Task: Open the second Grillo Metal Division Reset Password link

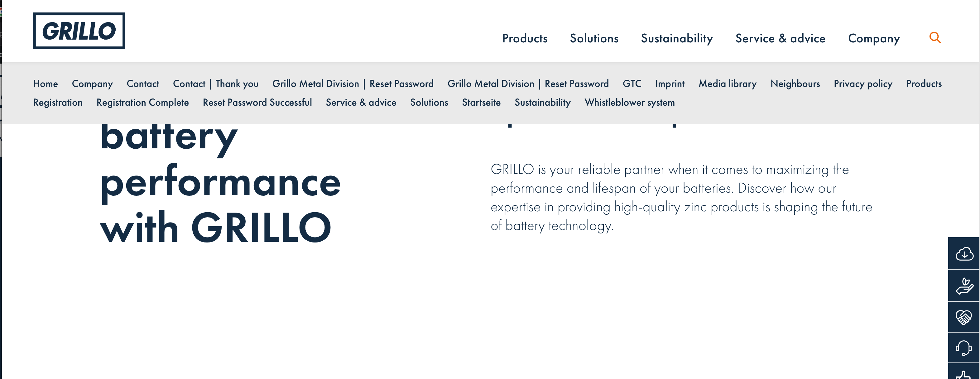Action: tap(528, 84)
